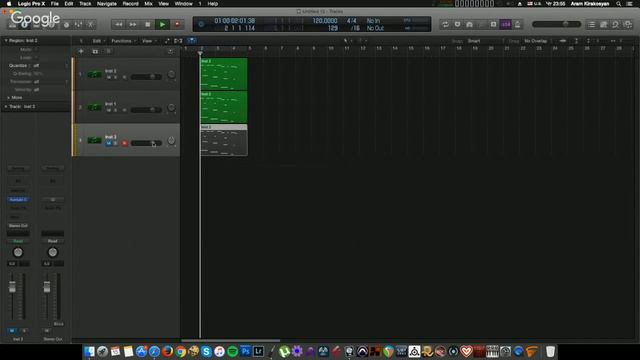
Task: Open the Editors scissors button
Action: click(x=91, y=25)
